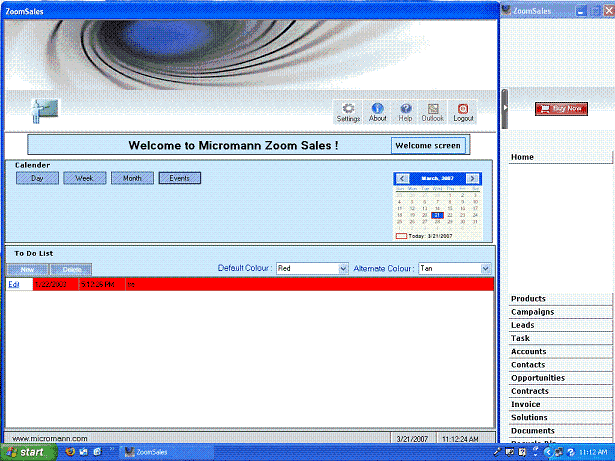The image size is (615, 461).
Task: Open Documents in side menu
Action: tap(560, 431)
